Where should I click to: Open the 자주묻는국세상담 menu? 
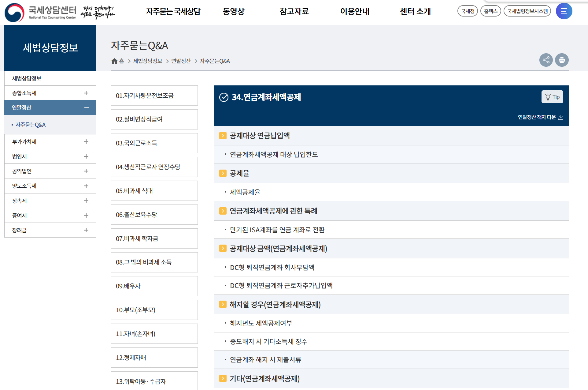(173, 11)
